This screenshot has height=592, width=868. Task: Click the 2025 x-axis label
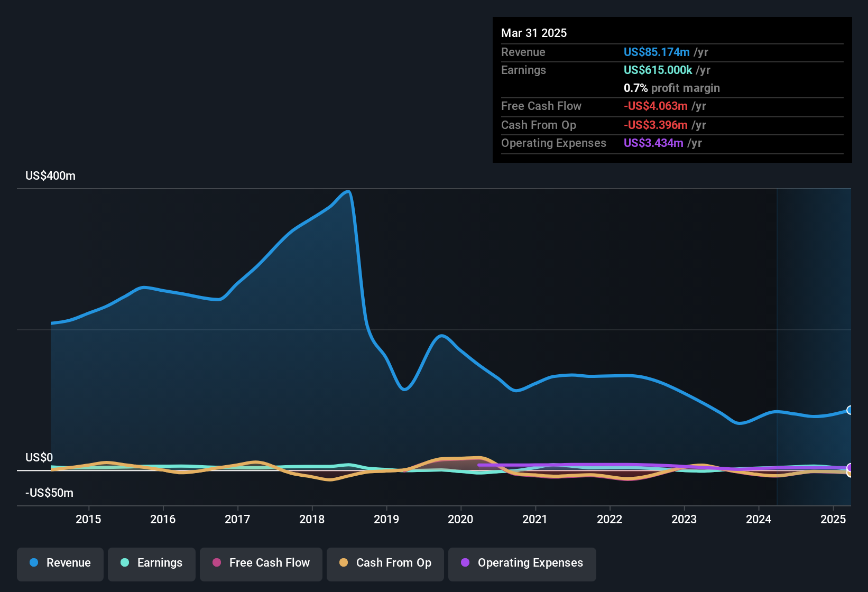click(833, 519)
